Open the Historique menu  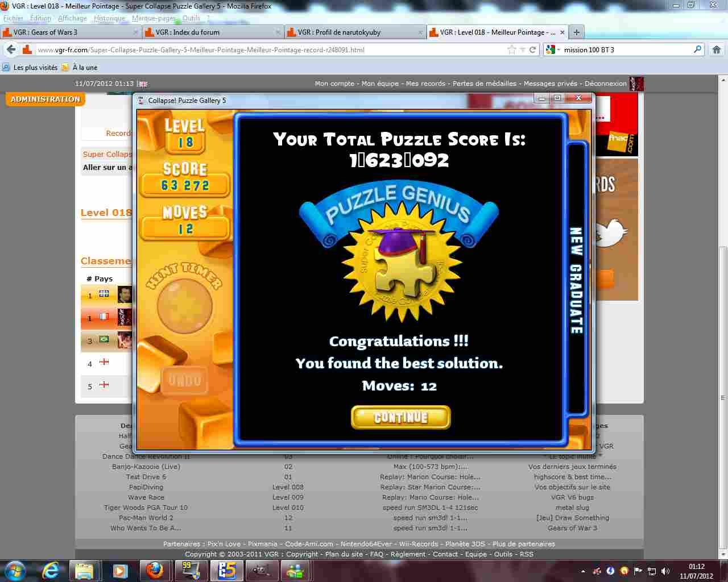[x=109, y=18]
